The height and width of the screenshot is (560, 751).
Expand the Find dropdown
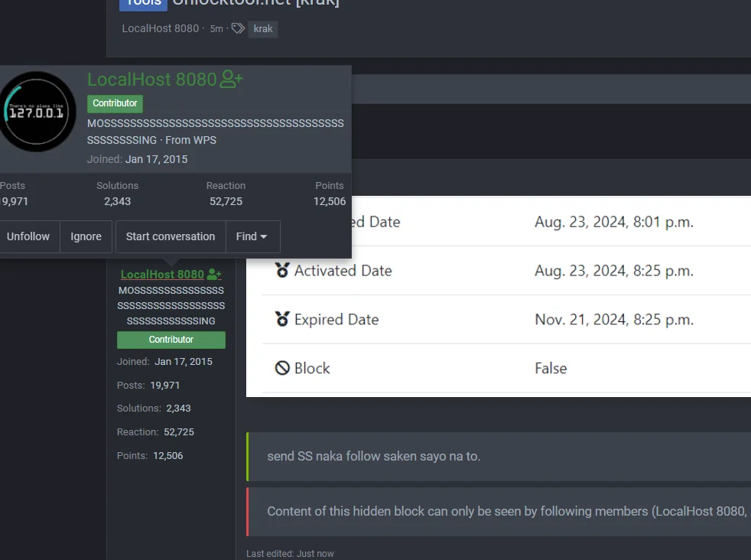(252, 236)
